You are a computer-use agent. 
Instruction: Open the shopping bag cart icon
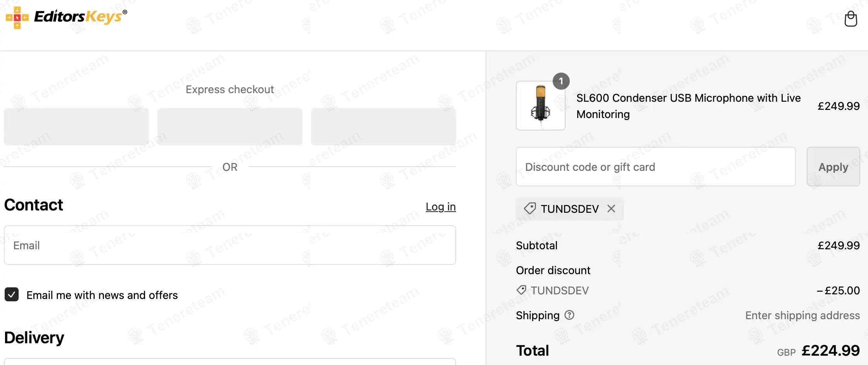(x=851, y=19)
